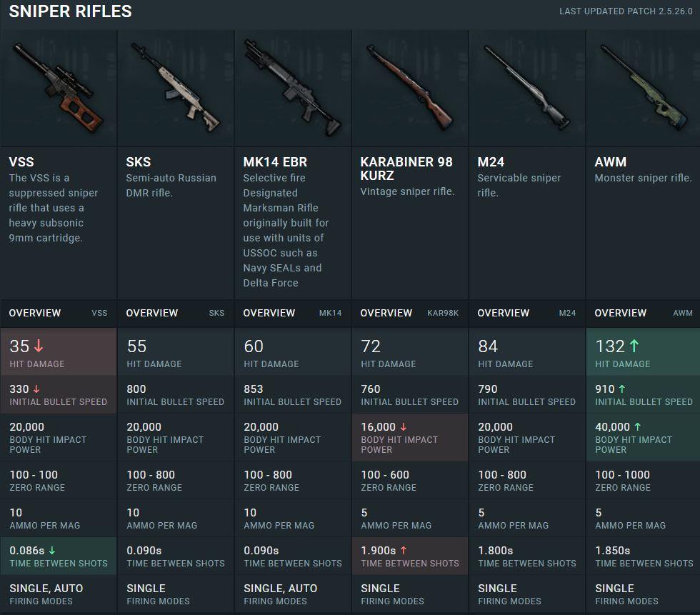Click the M24 body hit impact power 20,000
Viewport: 700px width, 615px height.
click(x=496, y=427)
